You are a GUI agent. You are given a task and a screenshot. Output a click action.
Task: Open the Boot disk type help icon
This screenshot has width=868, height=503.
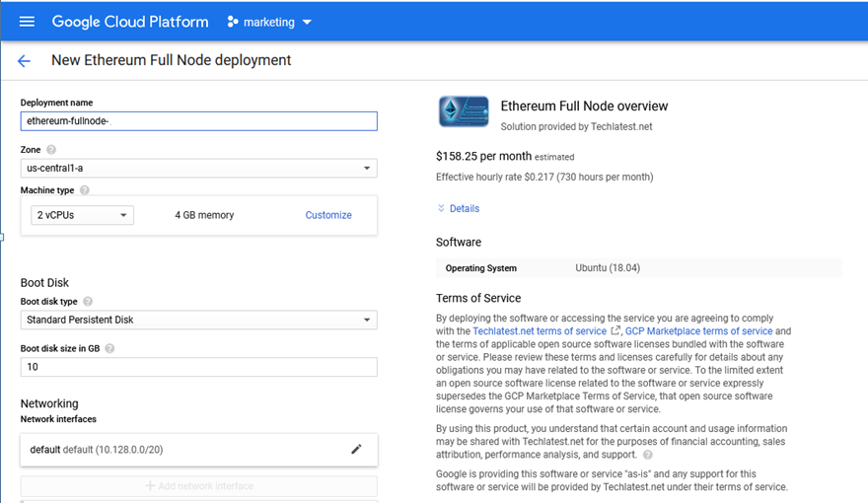click(x=88, y=302)
